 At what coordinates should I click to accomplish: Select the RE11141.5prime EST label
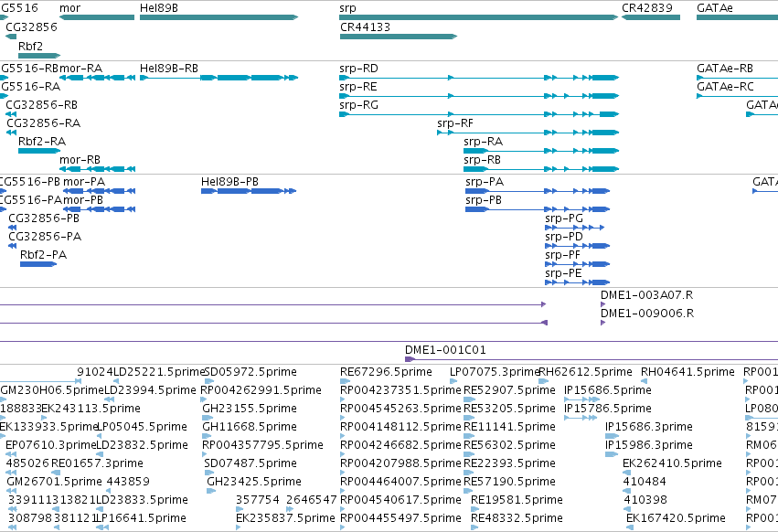click(509, 427)
